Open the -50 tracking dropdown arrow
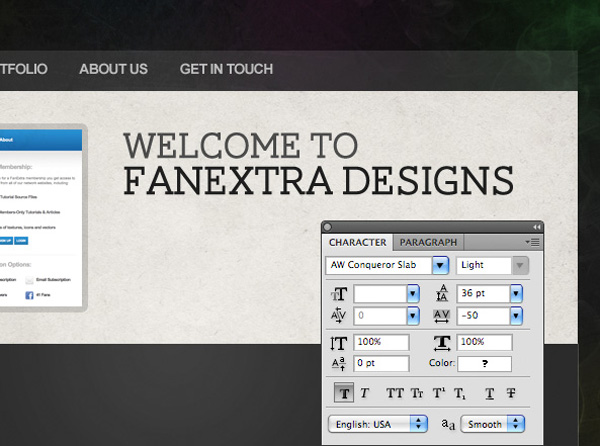 tap(516, 316)
